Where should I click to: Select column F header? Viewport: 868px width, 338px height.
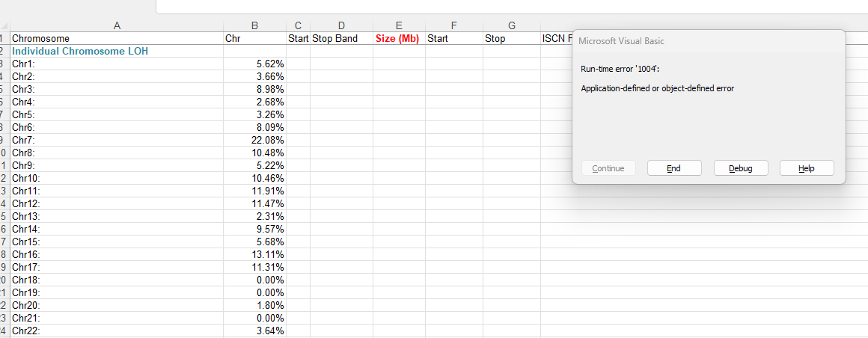pos(454,25)
